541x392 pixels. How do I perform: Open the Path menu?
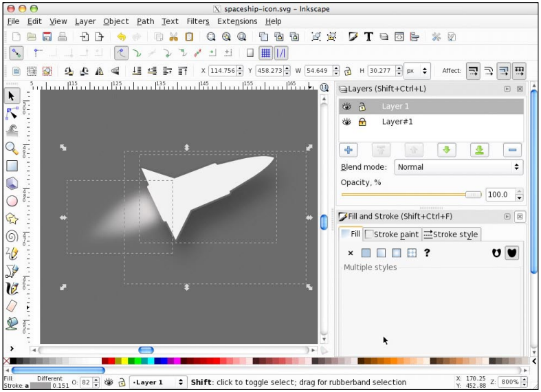click(x=145, y=21)
